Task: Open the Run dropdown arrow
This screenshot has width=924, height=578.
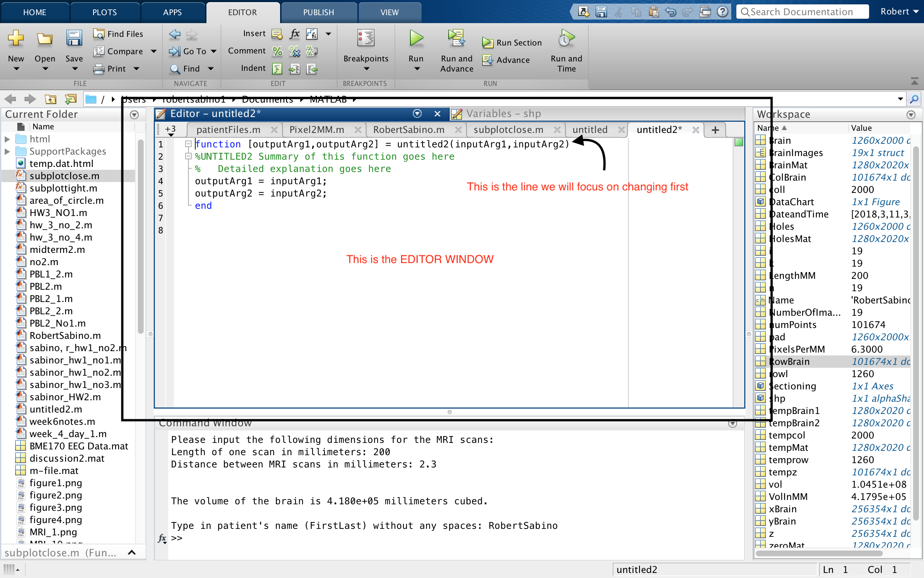Action: (417, 69)
